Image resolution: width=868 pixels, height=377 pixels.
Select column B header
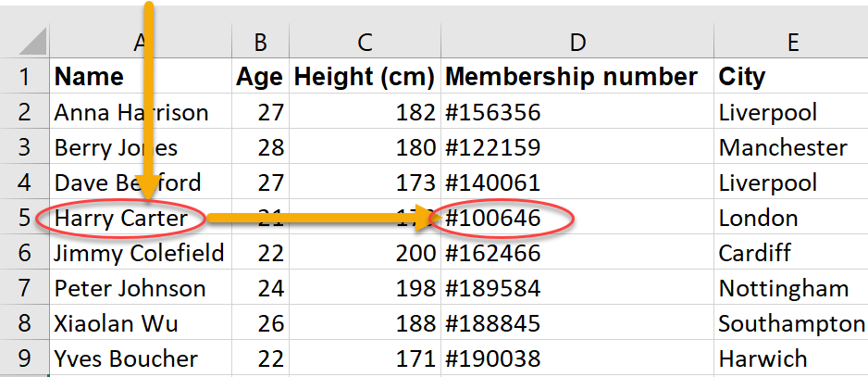(x=260, y=42)
